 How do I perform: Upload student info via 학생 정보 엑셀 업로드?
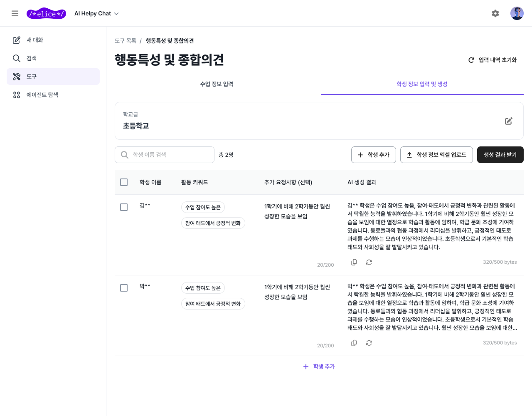[x=436, y=154]
